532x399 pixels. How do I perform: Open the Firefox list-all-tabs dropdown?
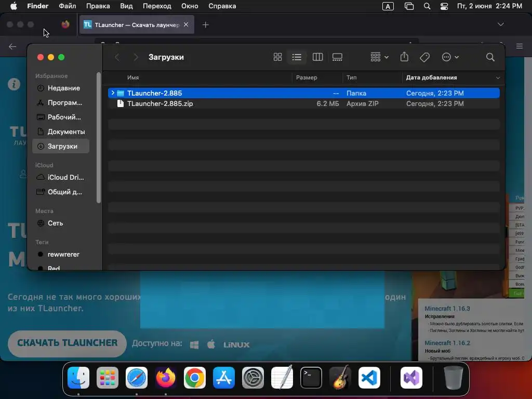click(500, 24)
